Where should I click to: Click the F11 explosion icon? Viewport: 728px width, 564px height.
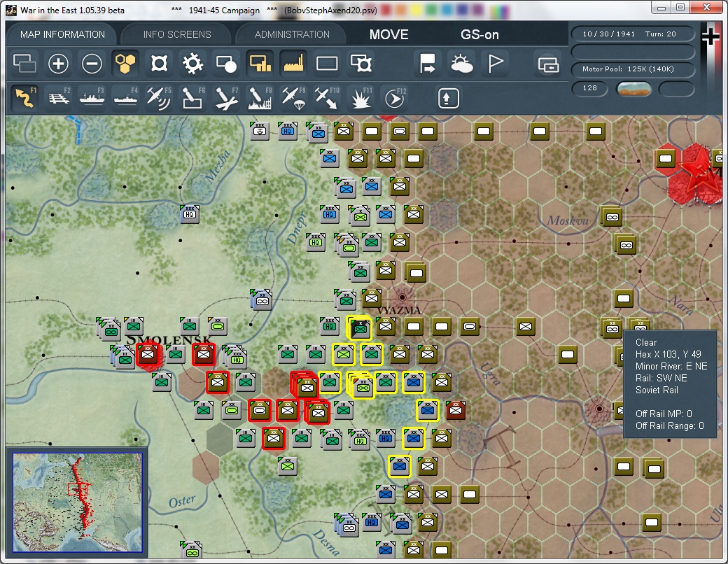[x=360, y=97]
